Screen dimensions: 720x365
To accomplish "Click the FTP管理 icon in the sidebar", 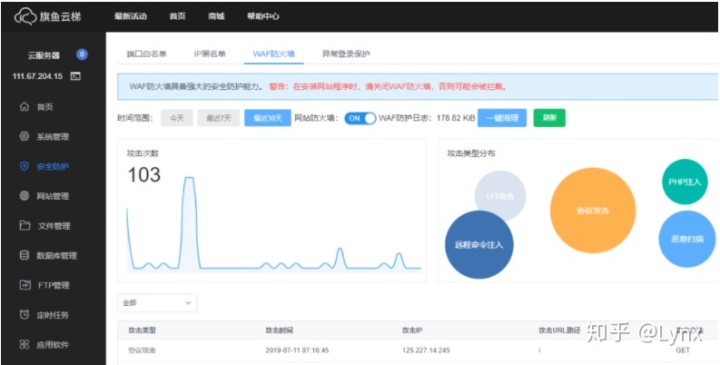I will tap(24, 285).
